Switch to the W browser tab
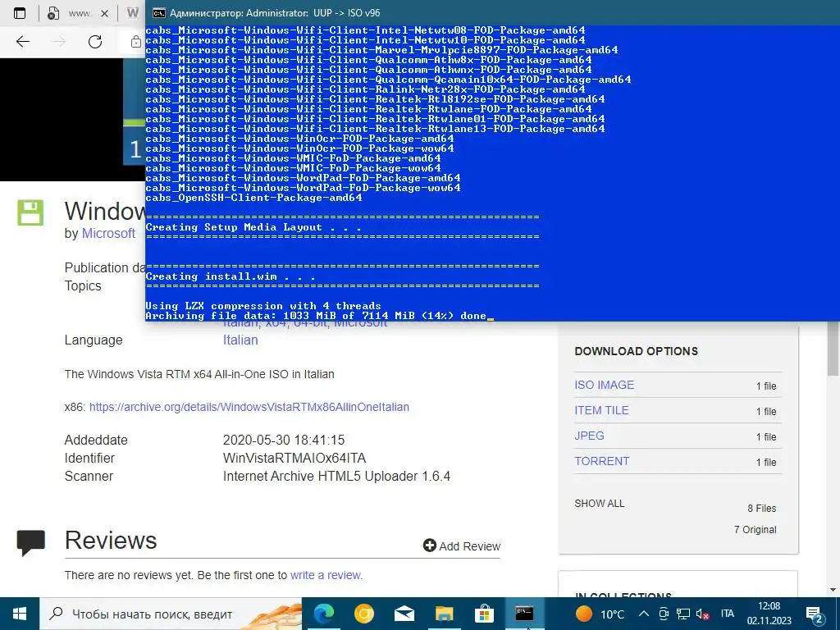 pos(133,13)
